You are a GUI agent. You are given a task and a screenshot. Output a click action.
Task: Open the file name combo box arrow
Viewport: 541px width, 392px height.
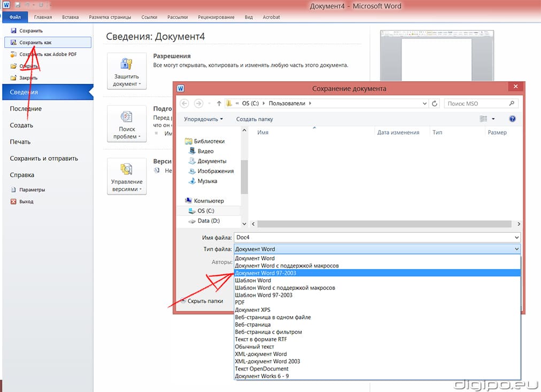point(516,238)
